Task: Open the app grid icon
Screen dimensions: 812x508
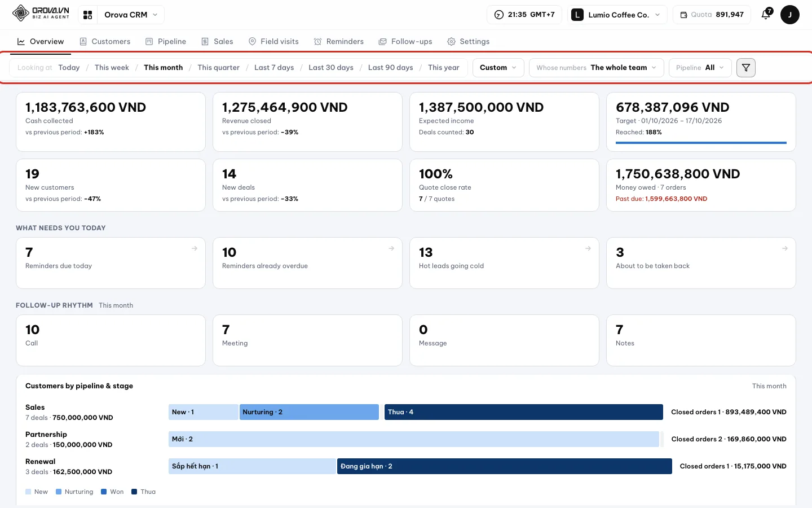Action: pyautogui.click(x=87, y=15)
